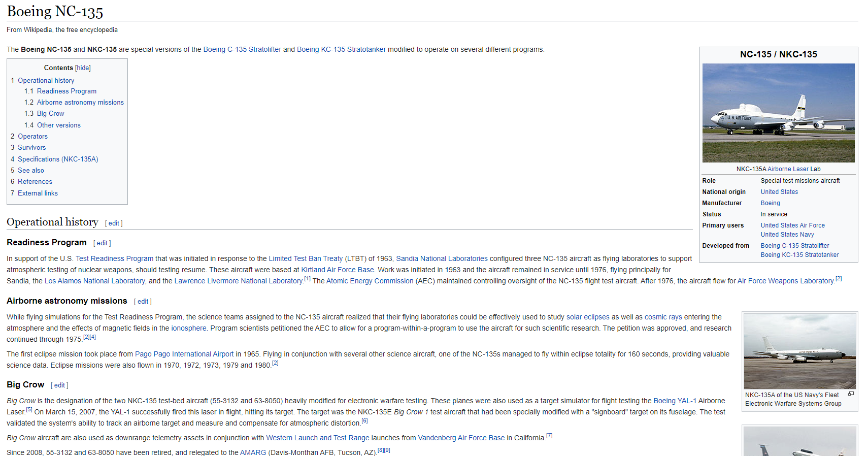Go to Operators section in Contents

click(x=32, y=136)
